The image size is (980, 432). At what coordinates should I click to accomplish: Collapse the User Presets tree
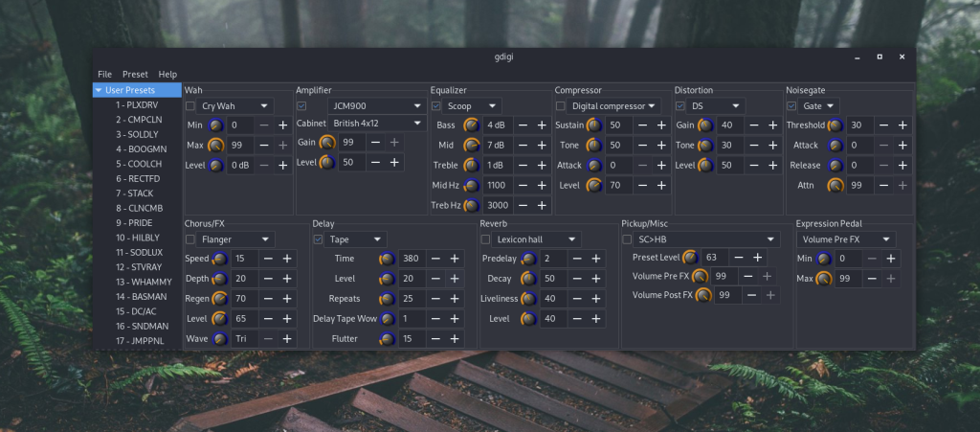[x=99, y=90]
